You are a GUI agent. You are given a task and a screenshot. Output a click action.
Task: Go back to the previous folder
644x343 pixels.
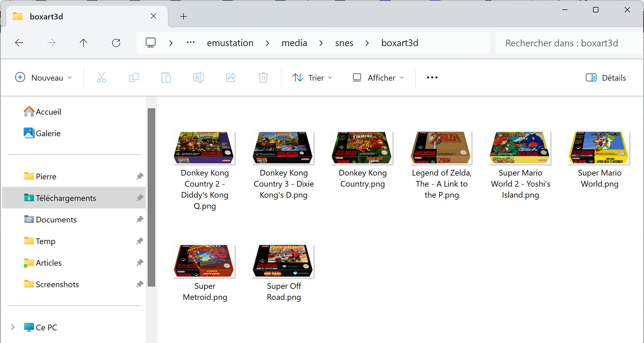[x=19, y=43]
